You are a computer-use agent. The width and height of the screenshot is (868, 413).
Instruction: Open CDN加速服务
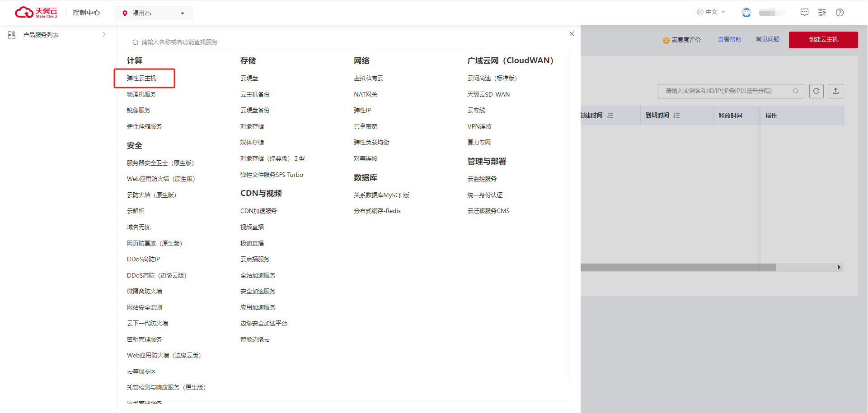tap(258, 211)
